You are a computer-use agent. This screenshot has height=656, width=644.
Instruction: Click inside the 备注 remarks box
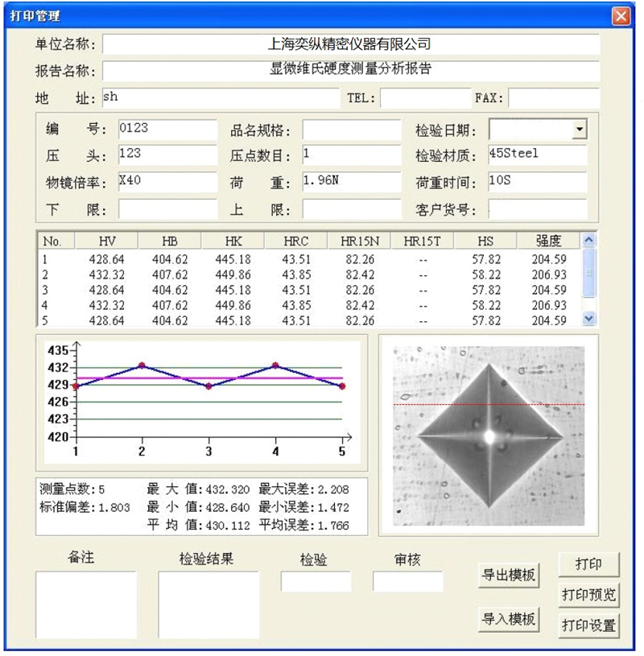tap(86, 604)
